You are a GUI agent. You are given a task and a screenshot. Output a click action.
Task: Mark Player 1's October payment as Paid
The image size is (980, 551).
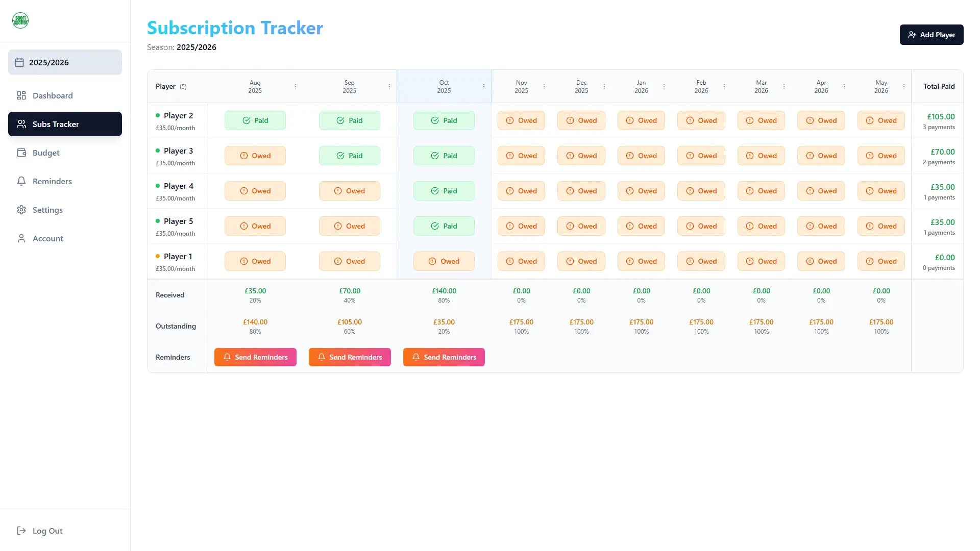[444, 261]
